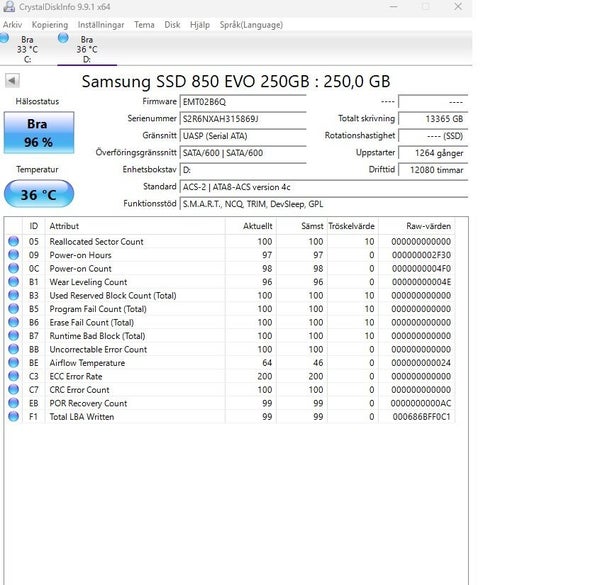Click status orb of Runtime Bad Block row
This screenshot has height=585, width=600.
[13, 336]
